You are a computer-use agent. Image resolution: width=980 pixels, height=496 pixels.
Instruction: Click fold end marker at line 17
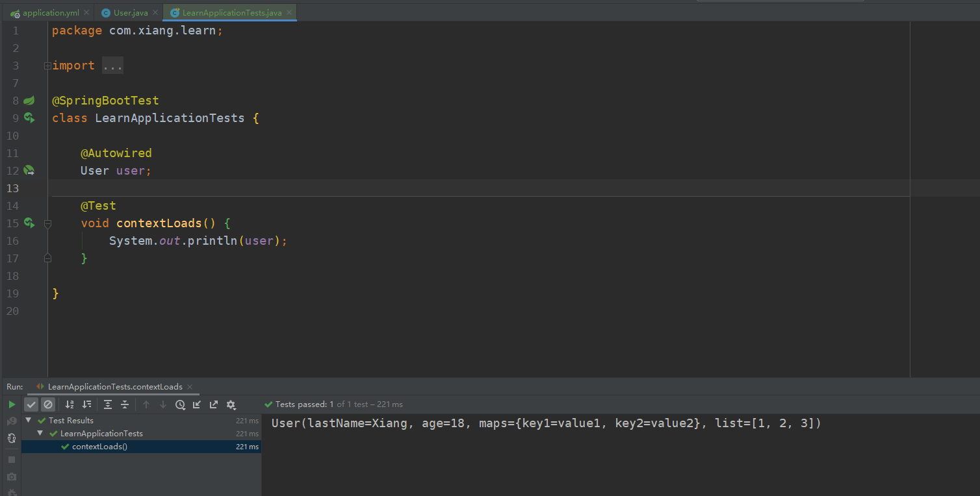coord(47,258)
